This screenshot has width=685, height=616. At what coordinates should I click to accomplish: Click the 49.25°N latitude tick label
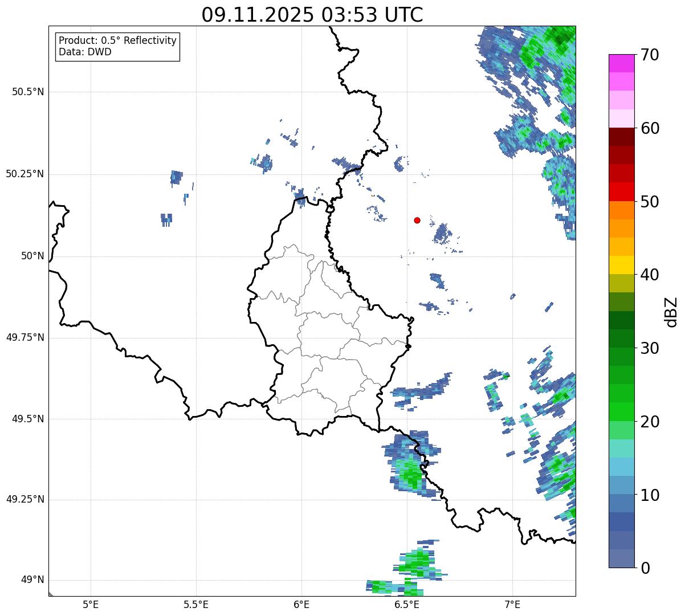point(25,500)
